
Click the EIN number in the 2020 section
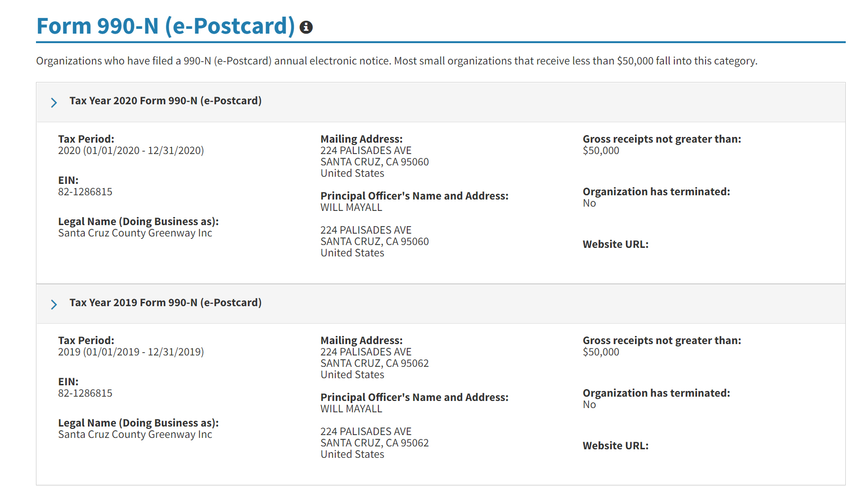pos(85,192)
